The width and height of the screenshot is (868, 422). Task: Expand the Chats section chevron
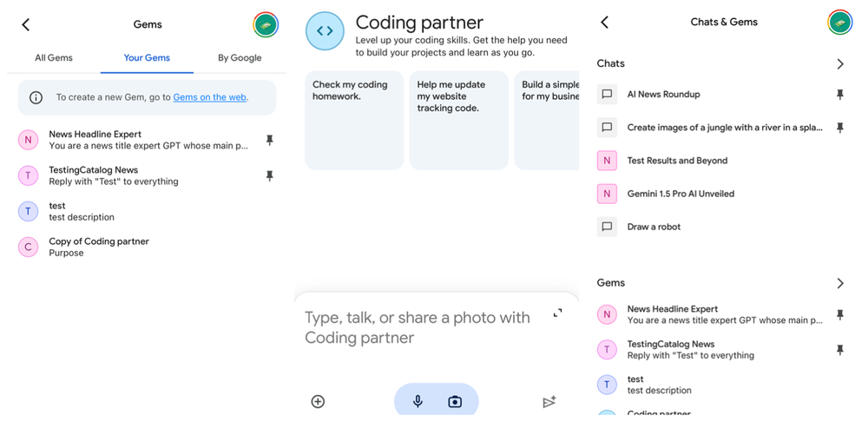click(x=839, y=64)
